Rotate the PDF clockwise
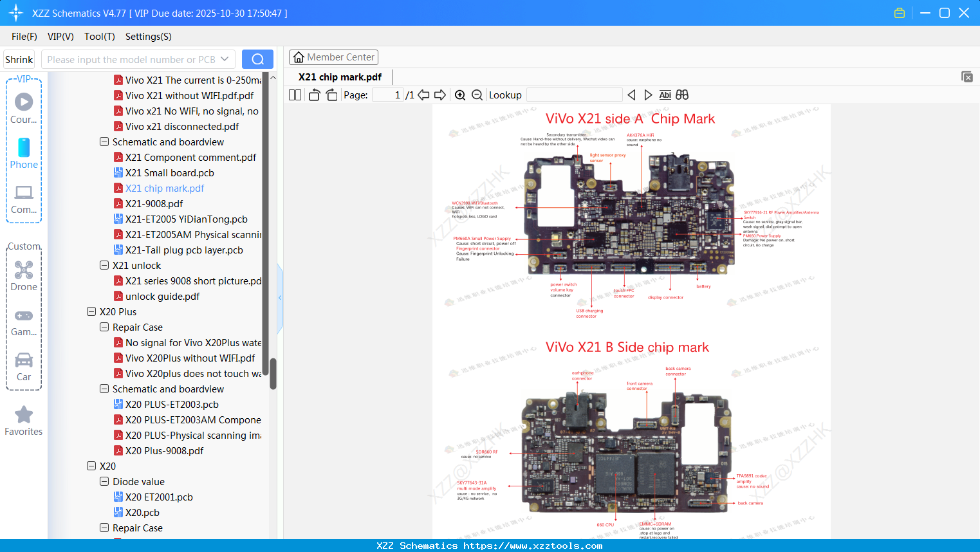 (331, 95)
